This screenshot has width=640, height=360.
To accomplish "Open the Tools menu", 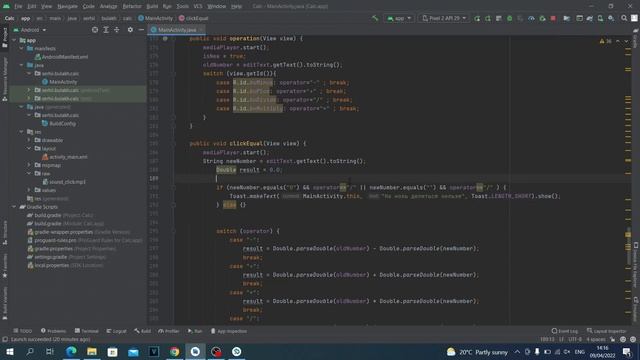I will 182,6.
